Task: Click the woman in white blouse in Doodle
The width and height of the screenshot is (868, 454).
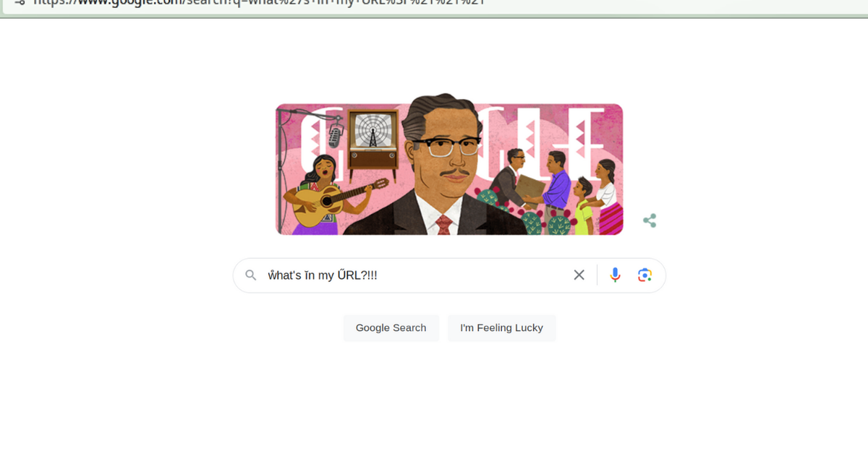Action: (606, 193)
